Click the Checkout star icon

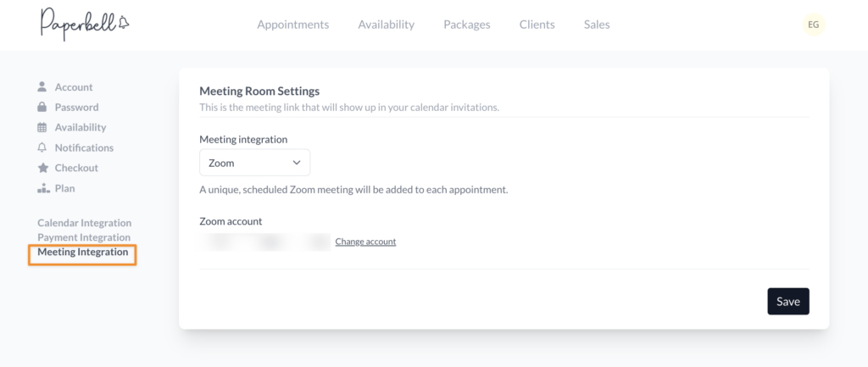pyautogui.click(x=42, y=169)
